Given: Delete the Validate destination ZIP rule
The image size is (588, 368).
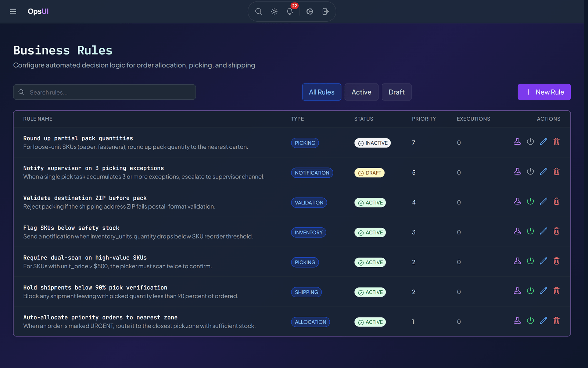Looking at the screenshot, I should pos(556,201).
